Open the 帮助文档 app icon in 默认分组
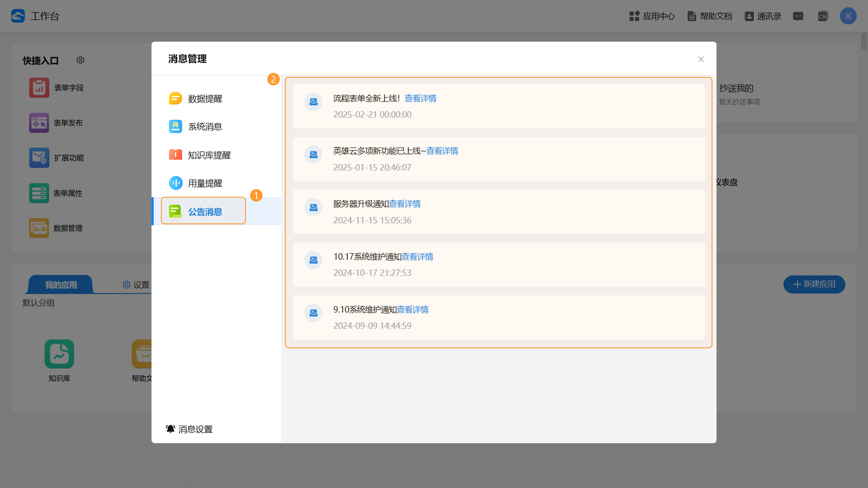This screenshot has height=488, width=868. pos(142,354)
